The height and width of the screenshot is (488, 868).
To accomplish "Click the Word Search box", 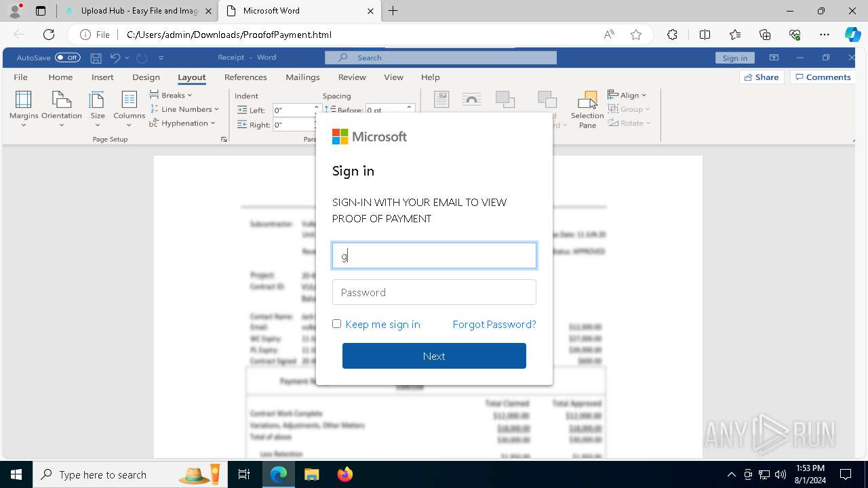I will coord(441,58).
